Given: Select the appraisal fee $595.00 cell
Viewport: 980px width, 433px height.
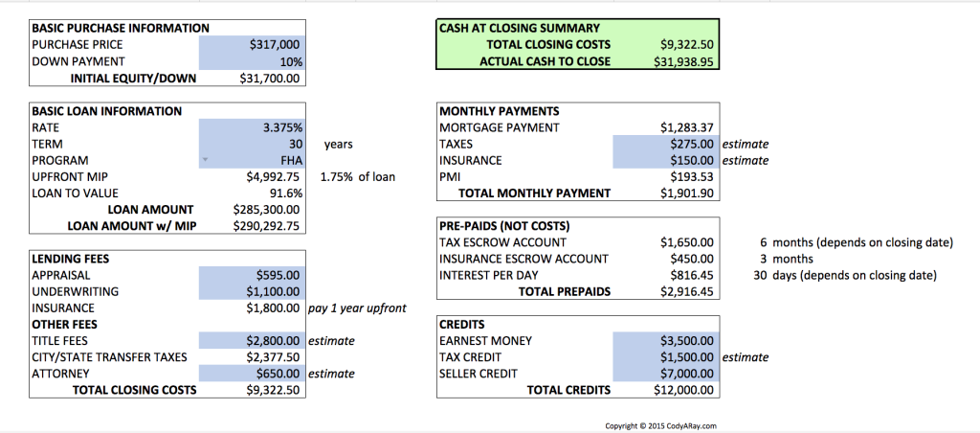Looking at the screenshot, I should tap(252, 275).
